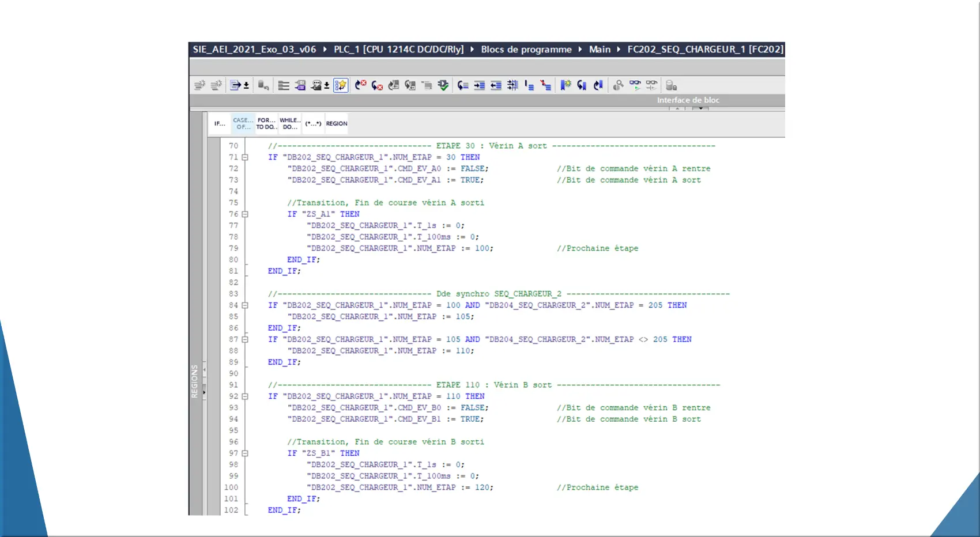The width and height of the screenshot is (980, 537).
Task: Click the grayed cylinder toolbar icon
Action: [263, 85]
